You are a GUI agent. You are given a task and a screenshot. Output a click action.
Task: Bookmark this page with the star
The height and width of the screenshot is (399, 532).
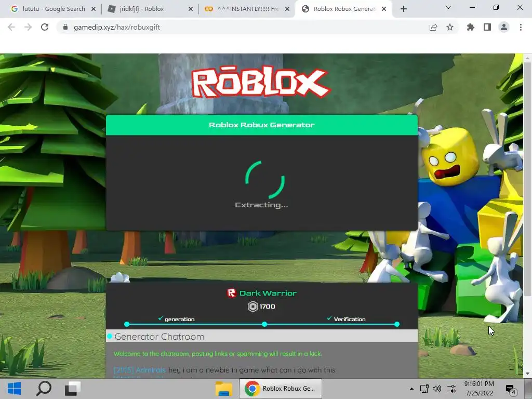point(450,27)
